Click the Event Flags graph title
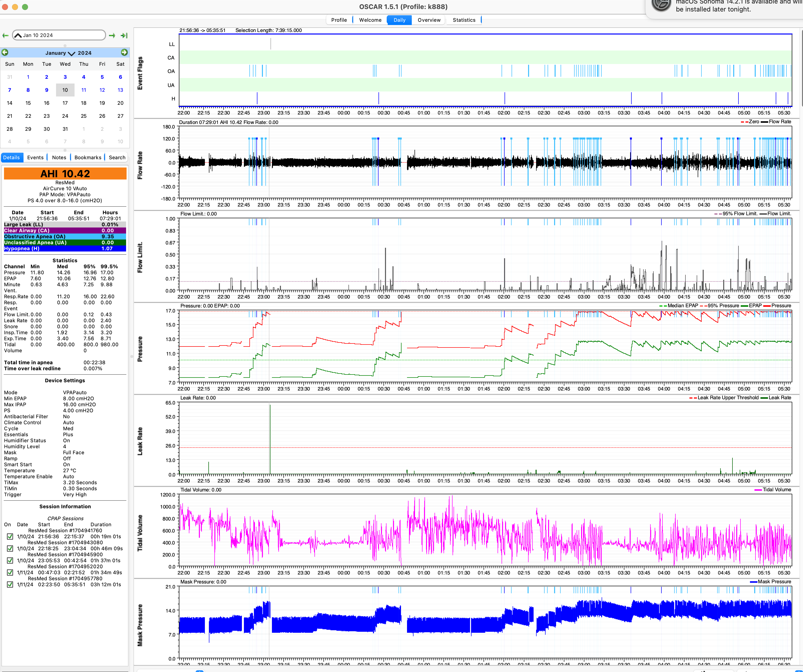This screenshot has width=803, height=672. pos(140,73)
